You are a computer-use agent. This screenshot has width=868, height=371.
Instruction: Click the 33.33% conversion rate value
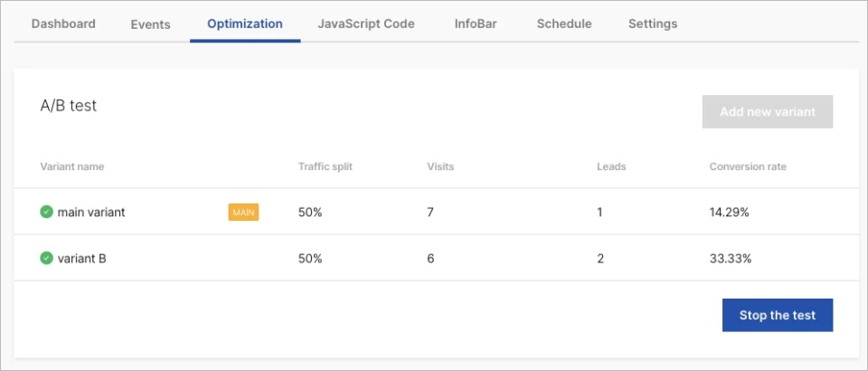730,258
